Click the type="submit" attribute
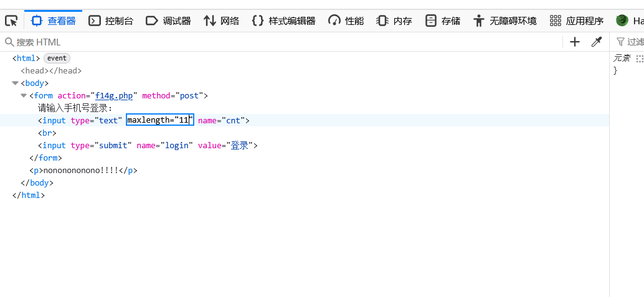 click(101, 146)
